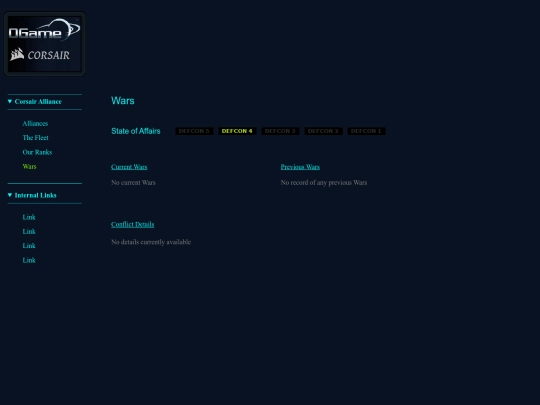Select the highlighted DEFCON 4 badge
This screenshot has width=540, height=405.
237,131
